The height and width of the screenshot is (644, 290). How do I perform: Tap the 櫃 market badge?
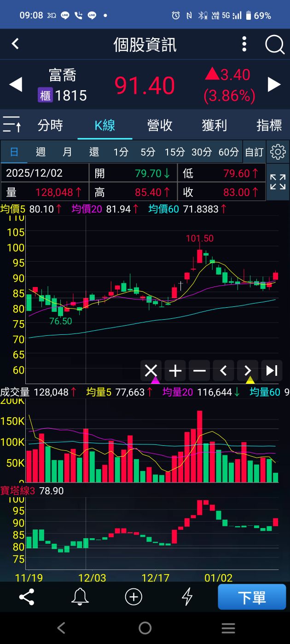(45, 95)
